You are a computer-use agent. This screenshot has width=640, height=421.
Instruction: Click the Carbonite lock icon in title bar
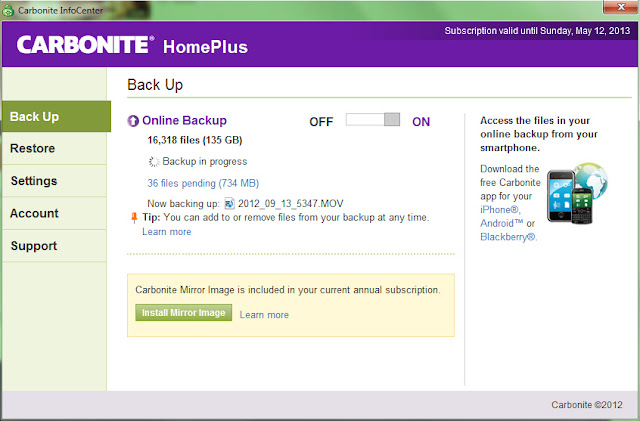pos(8,10)
